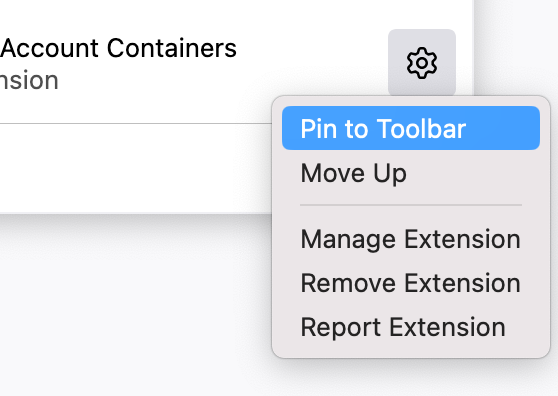Select Pin to Toolbar in context menu
The height and width of the screenshot is (396, 558).
click(x=411, y=128)
